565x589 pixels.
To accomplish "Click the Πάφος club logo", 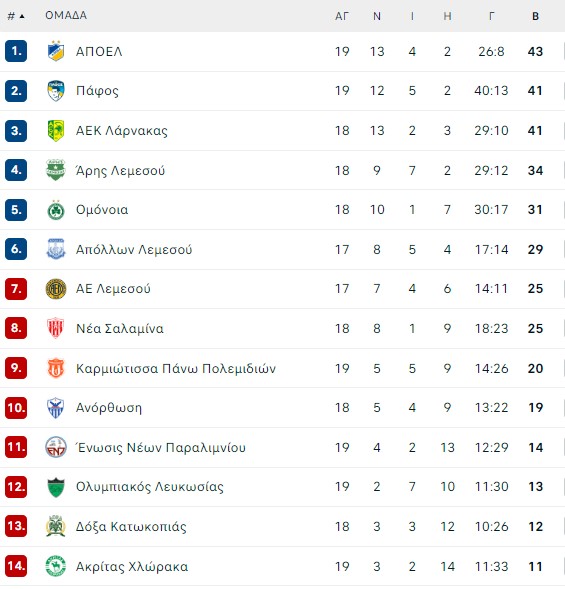I will click(56, 91).
